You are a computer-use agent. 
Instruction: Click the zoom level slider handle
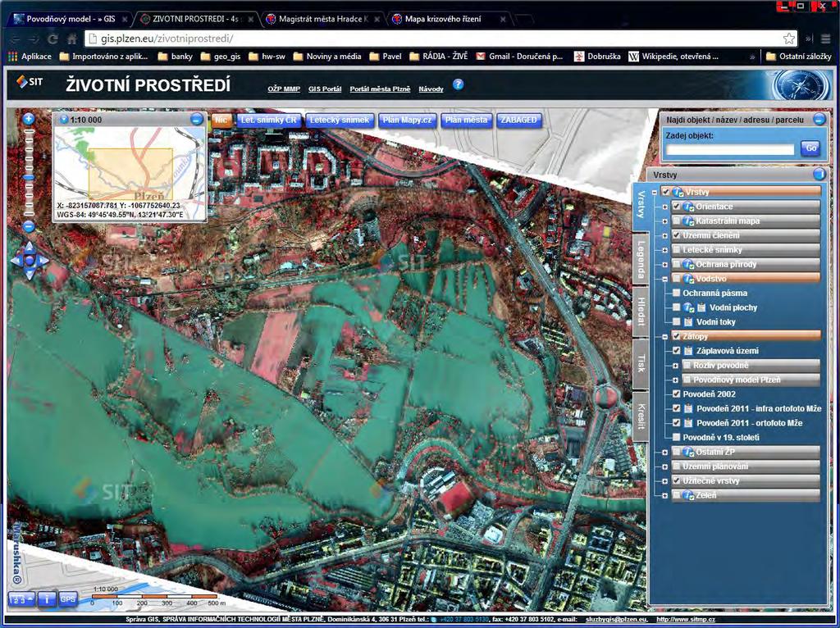pyautogui.click(x=30, y=176)
